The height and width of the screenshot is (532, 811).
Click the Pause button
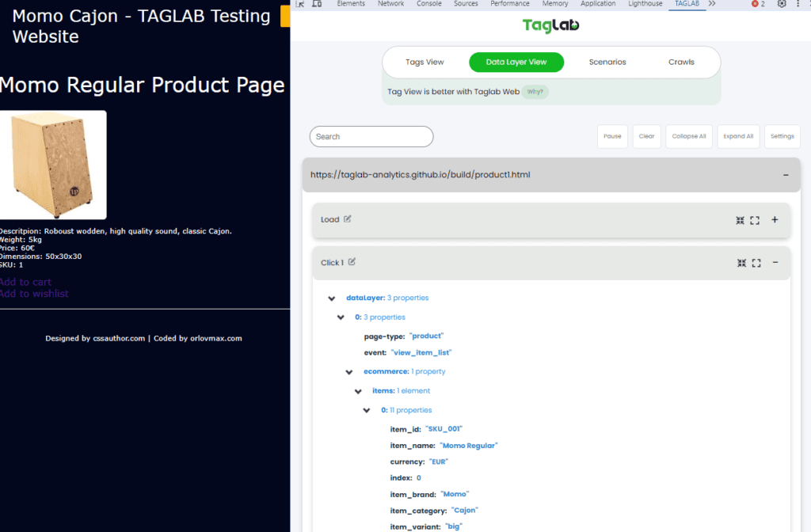point(612,136)
